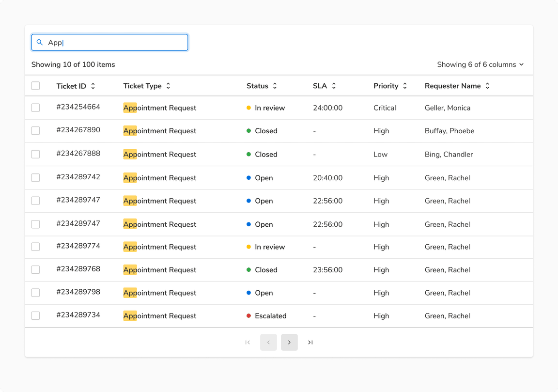Open ticket #234289798
The height and width of the screenshot is (392, 558).
[78, 292]
